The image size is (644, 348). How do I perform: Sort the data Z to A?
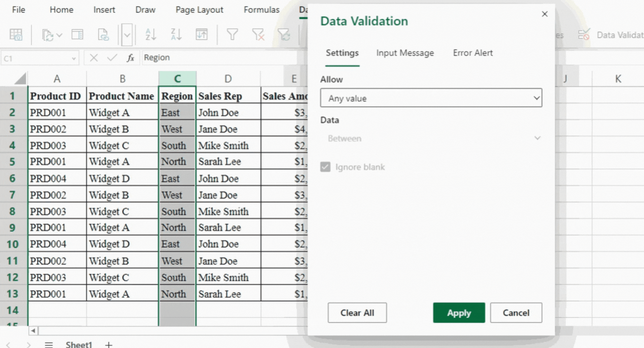tap(176, 34)
